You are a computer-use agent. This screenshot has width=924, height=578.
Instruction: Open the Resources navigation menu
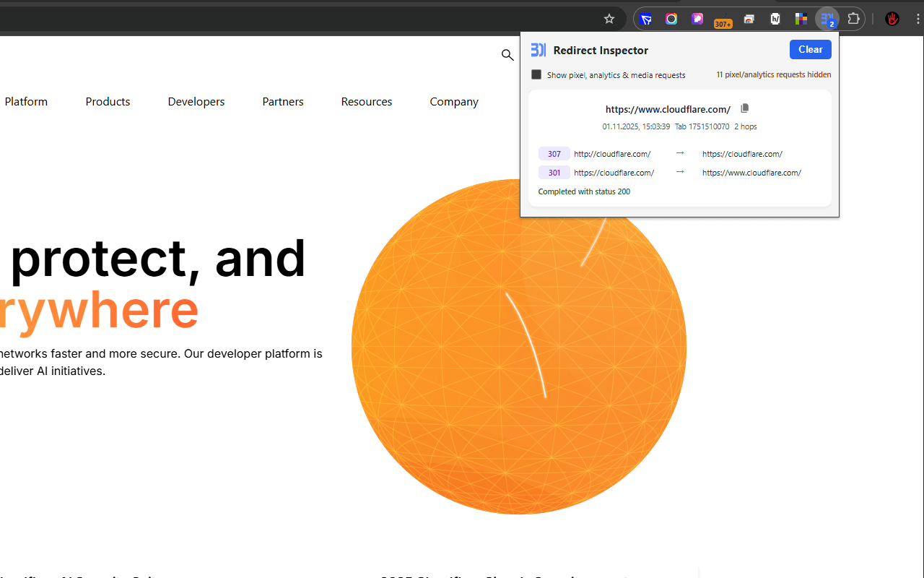tap(367, 102)
